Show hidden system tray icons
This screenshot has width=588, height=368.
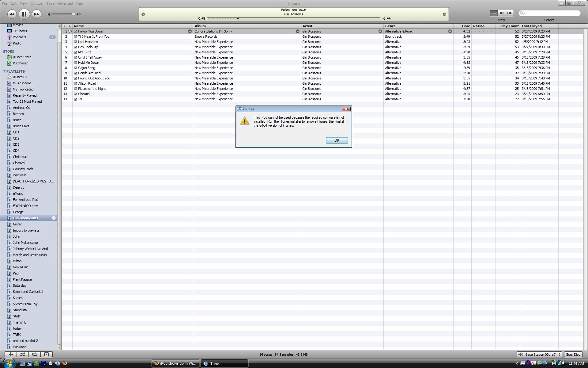click(517, 363)
